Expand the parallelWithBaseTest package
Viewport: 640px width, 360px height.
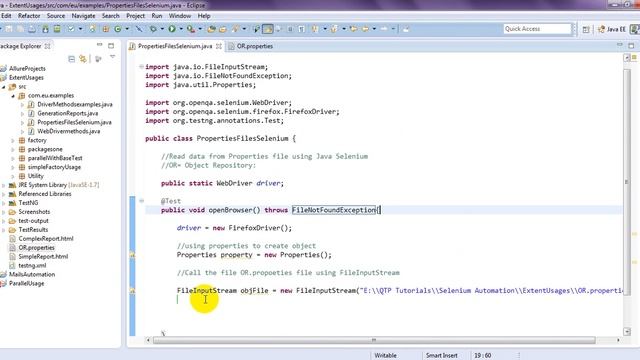pos(13,158)
